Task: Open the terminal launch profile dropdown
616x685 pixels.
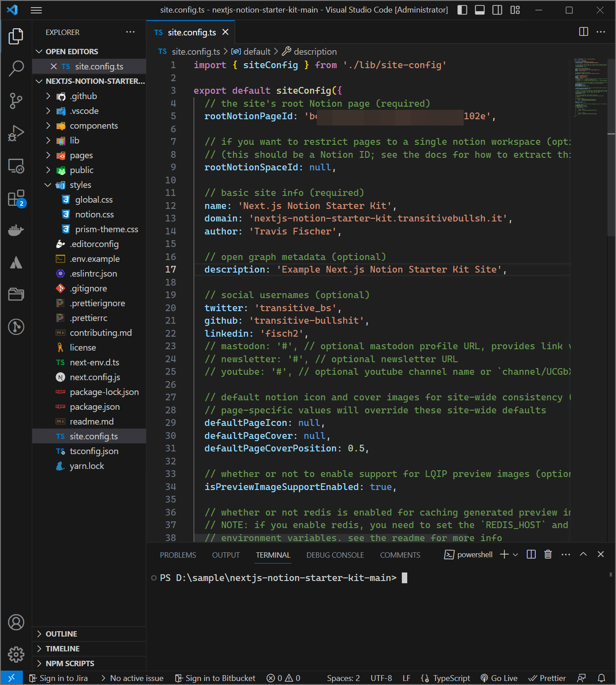Action: (x=516, y=555)
